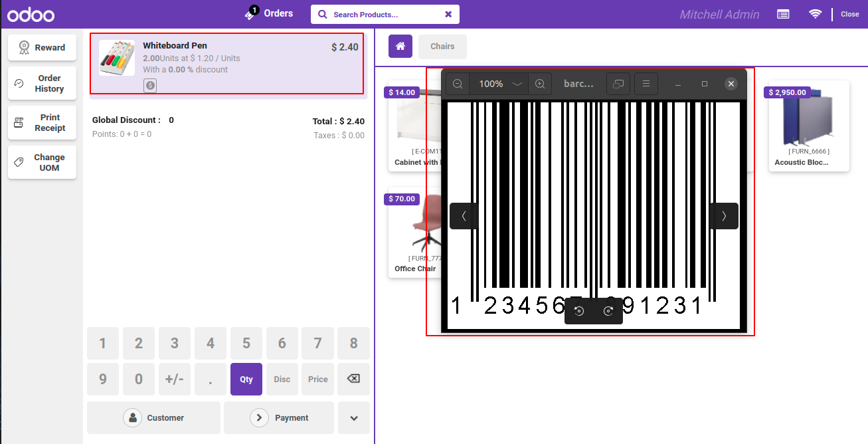Click the $ 70.00 price tag

(x=402, y=199)
